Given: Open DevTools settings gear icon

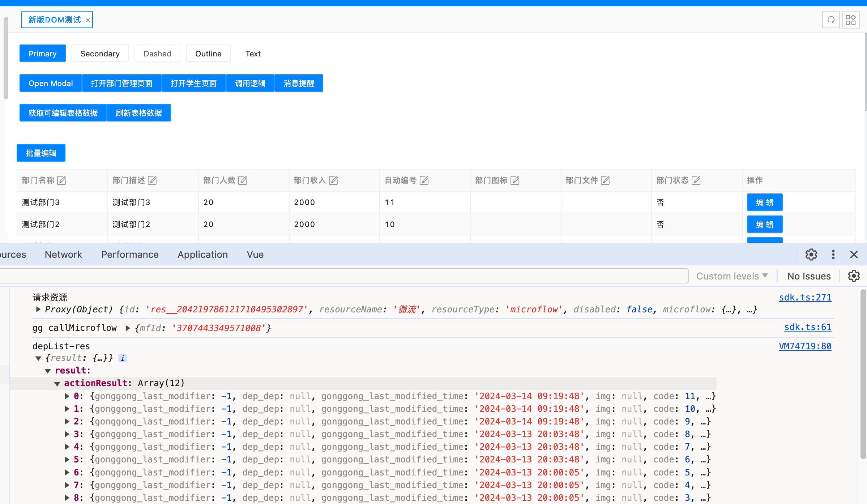Looking at the screenshot, I should (811, 255).
